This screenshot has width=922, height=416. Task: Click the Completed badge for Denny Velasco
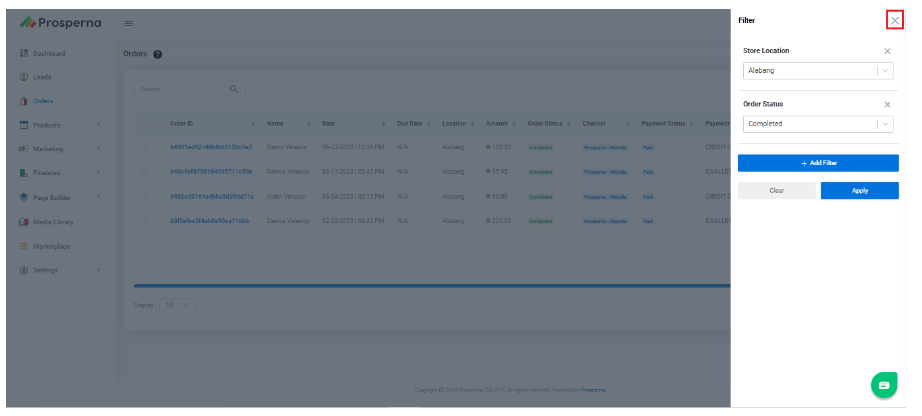point(540,148)
